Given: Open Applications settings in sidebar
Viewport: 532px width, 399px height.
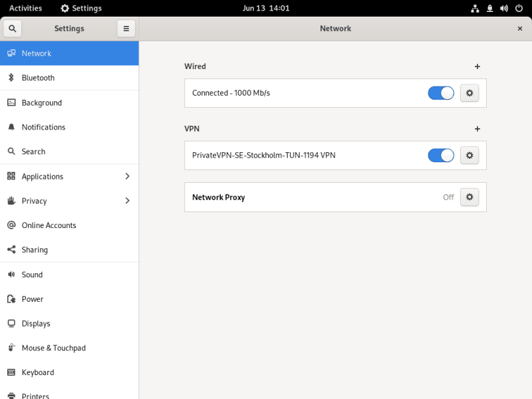Looking at the screenshot, I should [69, 176].
